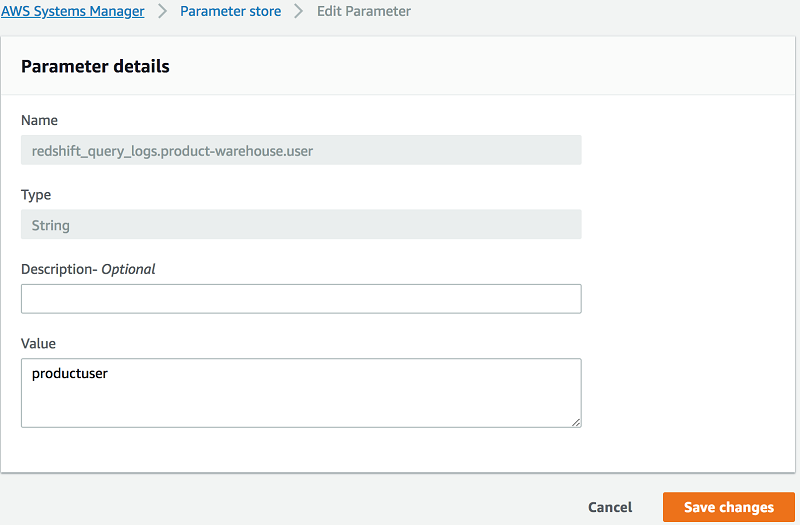The width and height of the screenshot is (800, 525).
Task: Go to Parameter store breadcrumb
Action: click(230, 11)
